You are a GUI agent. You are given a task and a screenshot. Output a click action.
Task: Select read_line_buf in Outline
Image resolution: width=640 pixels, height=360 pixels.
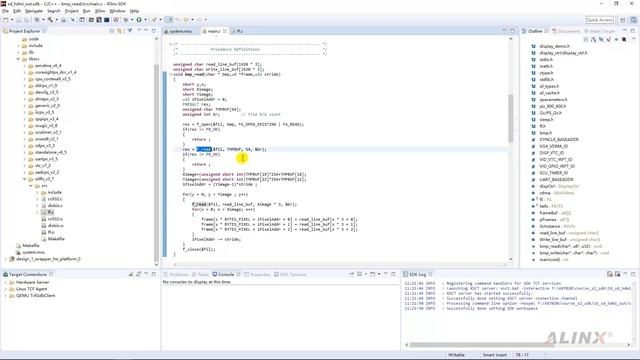point(569,233)
